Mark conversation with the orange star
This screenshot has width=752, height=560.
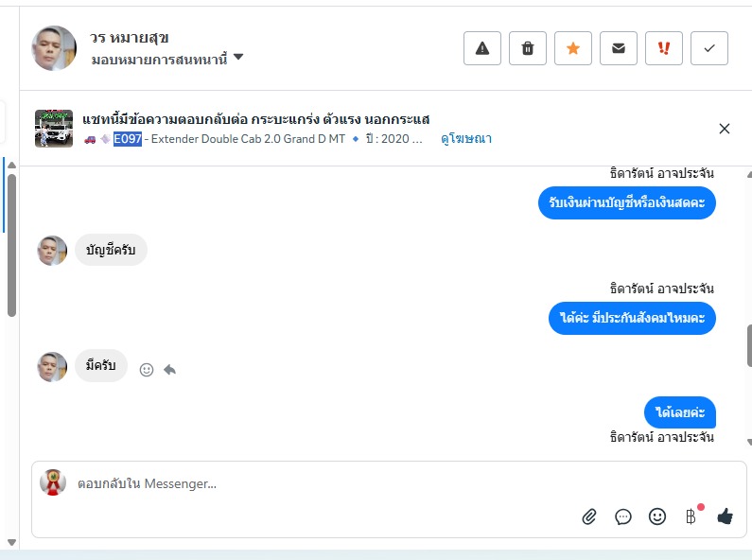tap(573, 48)
